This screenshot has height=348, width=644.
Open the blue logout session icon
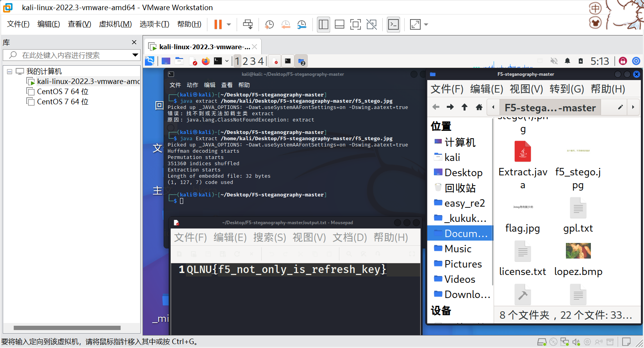tap(636, 61)
